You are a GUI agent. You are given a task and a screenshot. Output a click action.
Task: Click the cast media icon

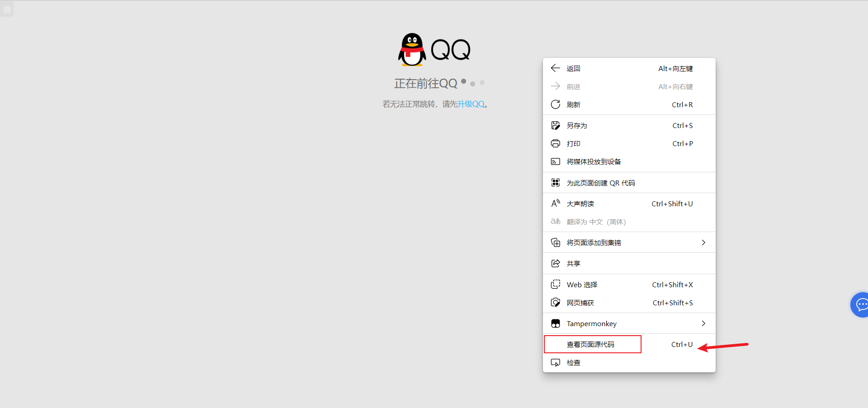pos(556,161)
